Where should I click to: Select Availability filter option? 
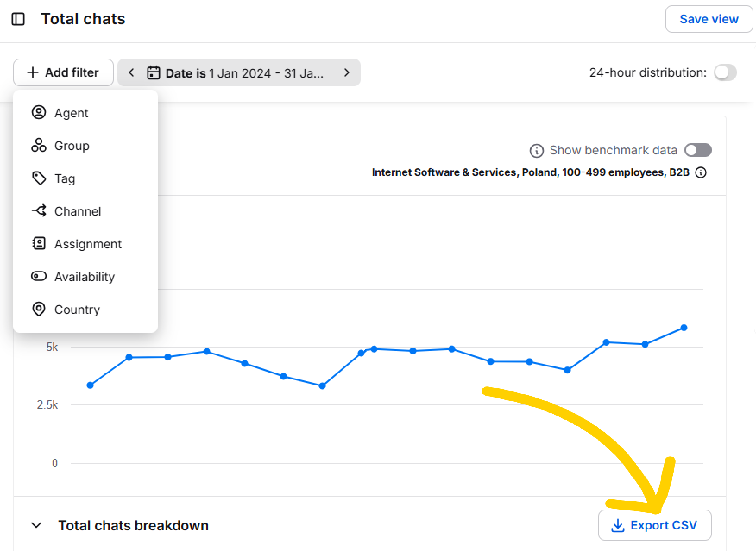[x=85, y=277]
